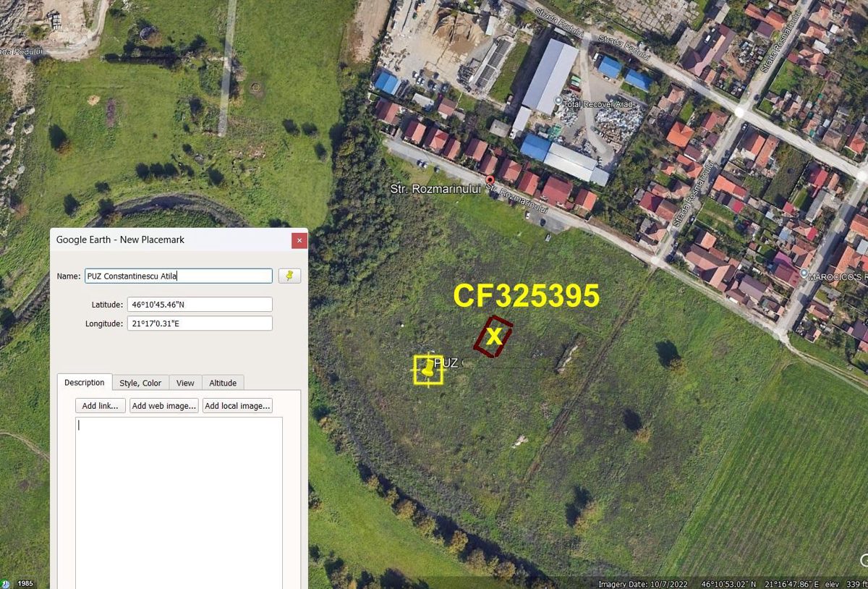Viewport: 868px width, 589px height.
Task: Open the historical imagery clock icon
Action: coord(6,583)
